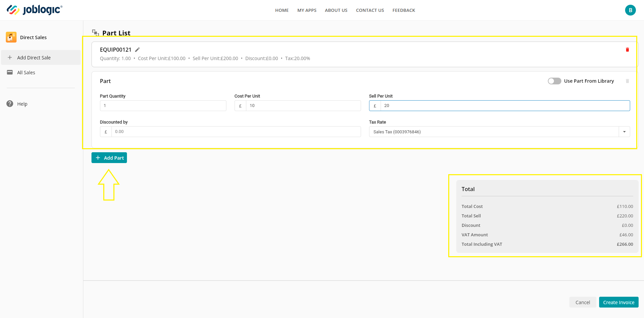Open FEEDBACK in top navigation
This screenshot has height=318, width=644.
pos(404,10)
